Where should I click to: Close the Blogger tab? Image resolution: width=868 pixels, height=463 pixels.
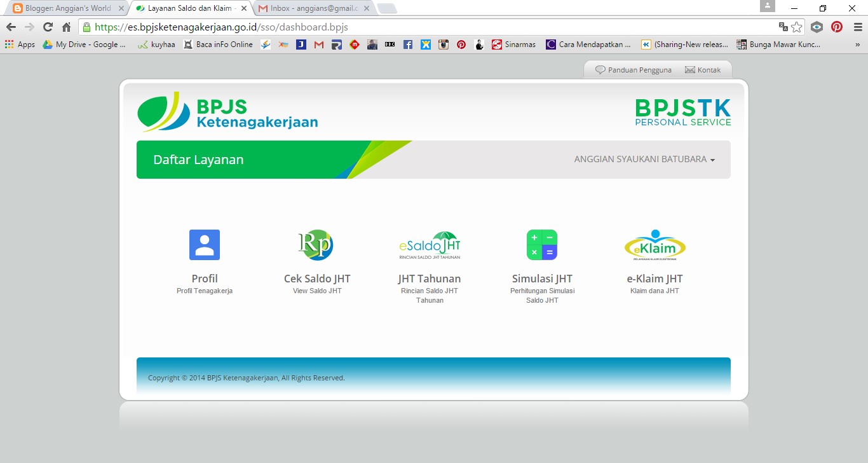click(x=121, y=8)
